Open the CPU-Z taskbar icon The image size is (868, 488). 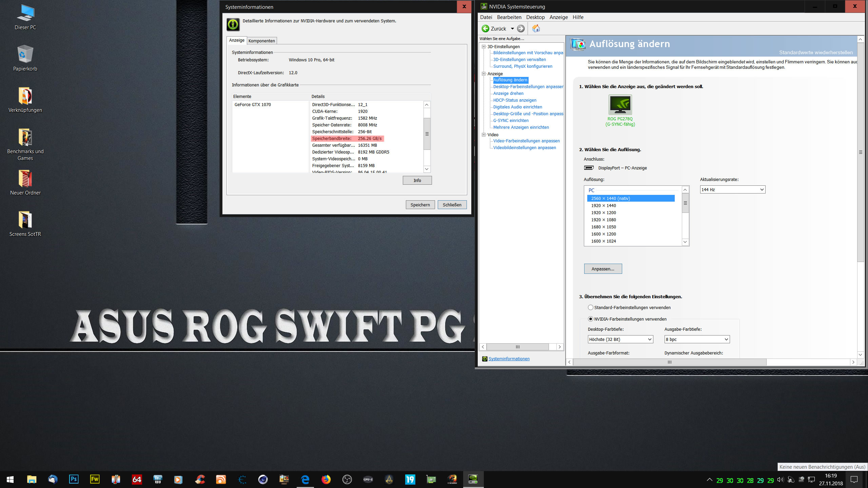368,479
